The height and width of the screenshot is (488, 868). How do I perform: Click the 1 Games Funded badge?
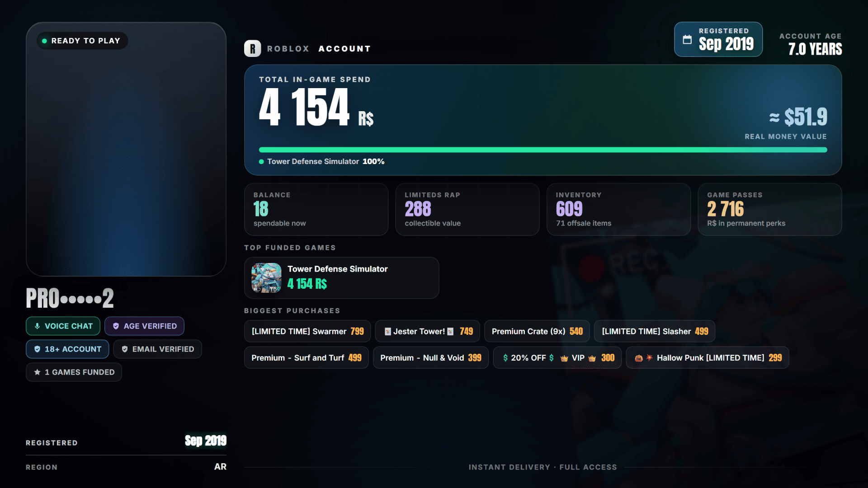click(74, 372)
